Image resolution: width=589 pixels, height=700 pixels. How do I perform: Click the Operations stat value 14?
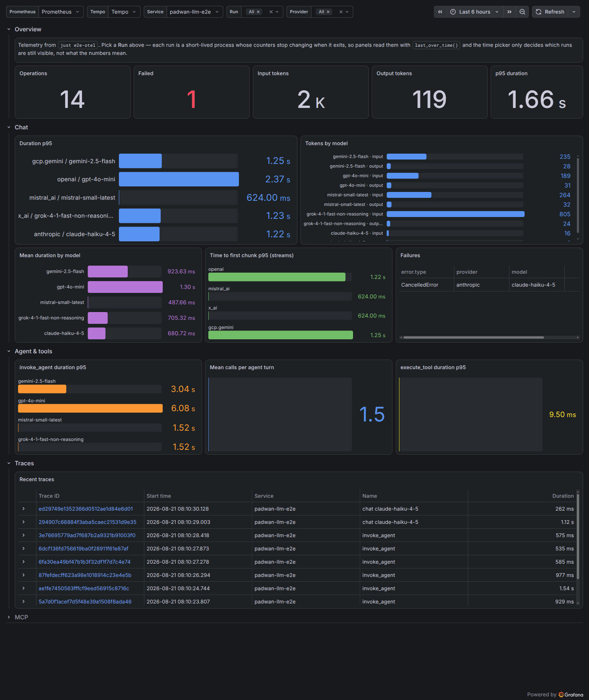73,99
